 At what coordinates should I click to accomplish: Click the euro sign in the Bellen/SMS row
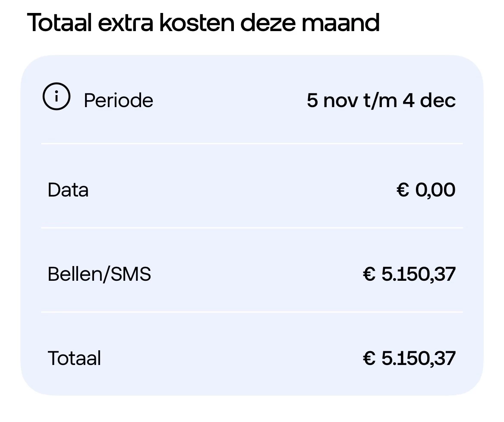point(369,274)
